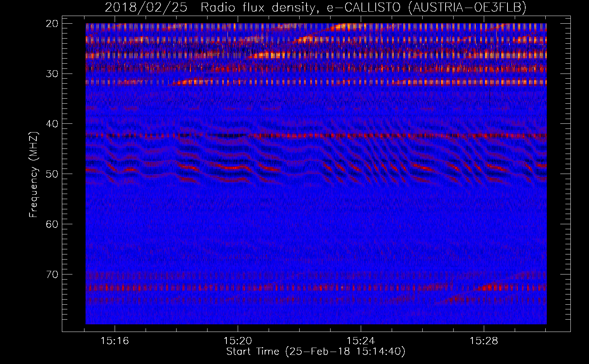Click the frequency tick label '70'
The height and width of the screenshot is (364, 589).
coord(52,274)
